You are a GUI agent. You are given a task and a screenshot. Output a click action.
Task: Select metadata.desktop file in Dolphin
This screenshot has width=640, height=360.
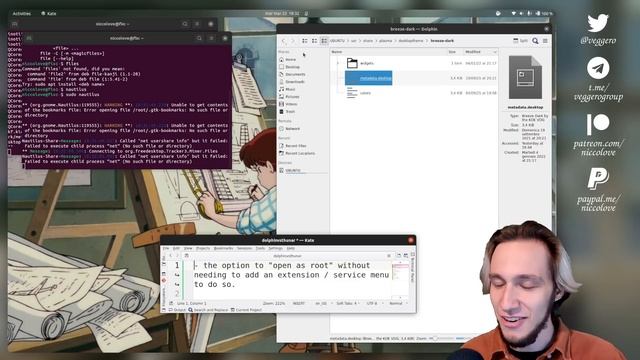click(x=369, y=78)
